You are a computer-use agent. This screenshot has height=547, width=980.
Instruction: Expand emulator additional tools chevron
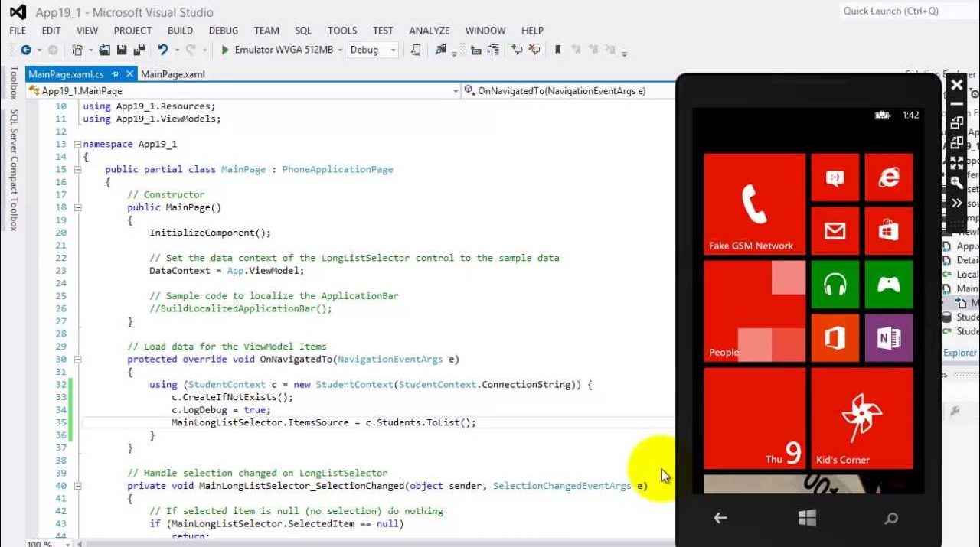pos(956,203)
